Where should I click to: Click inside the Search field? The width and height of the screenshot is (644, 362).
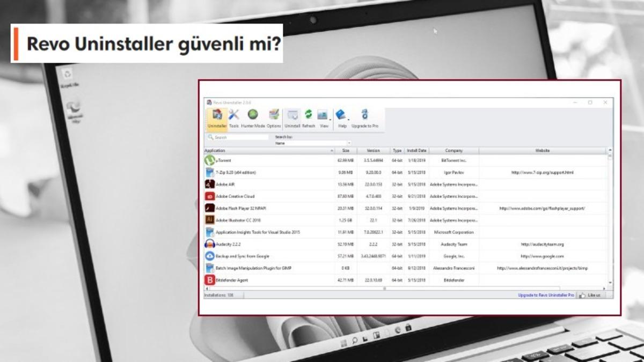[x=236, y=136]
